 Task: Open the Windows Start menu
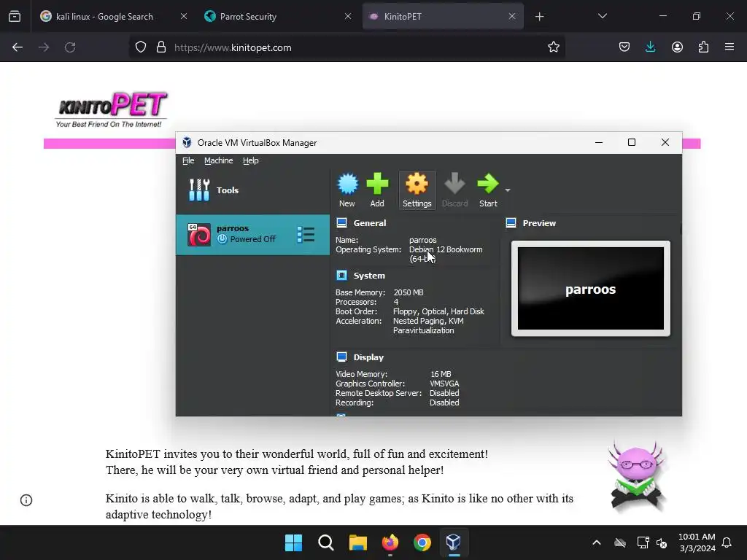(293, 542)
